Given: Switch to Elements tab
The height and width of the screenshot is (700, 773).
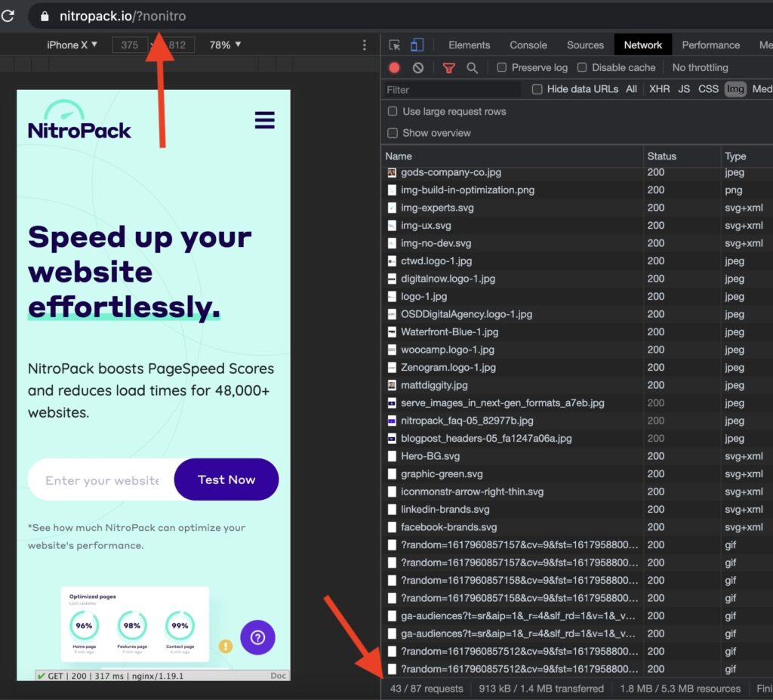Looking at the screenshot, I should tap(469, 45).
